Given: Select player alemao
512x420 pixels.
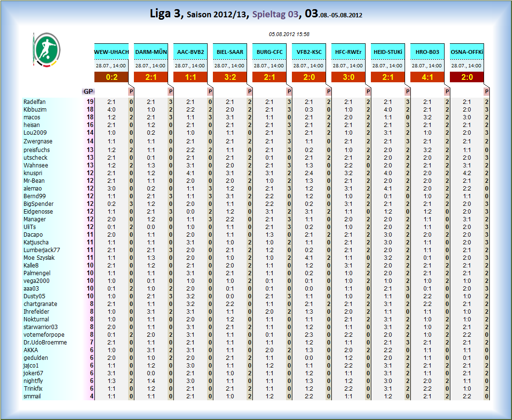Looking at the screenshot, I should coord(33,189).
